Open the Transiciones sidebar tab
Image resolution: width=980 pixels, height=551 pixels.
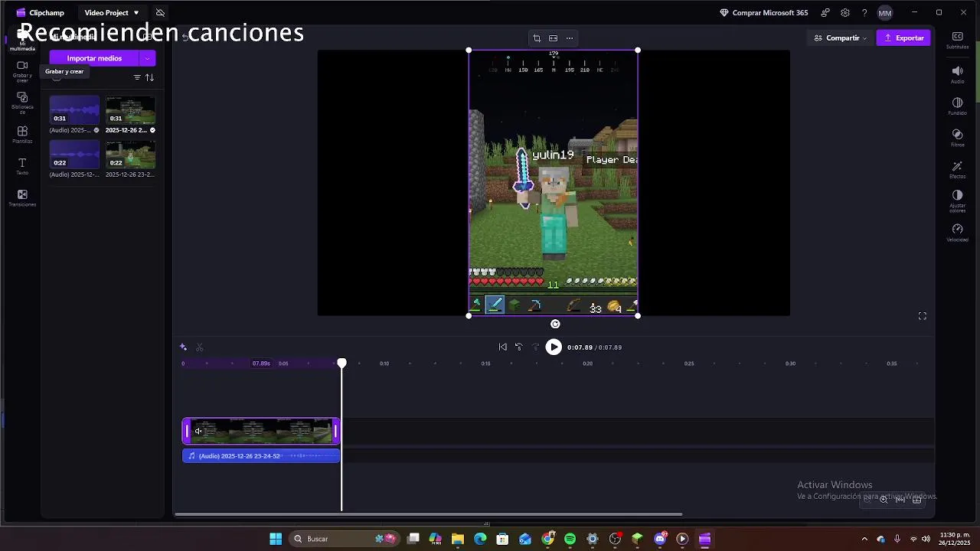pos(22,198)
